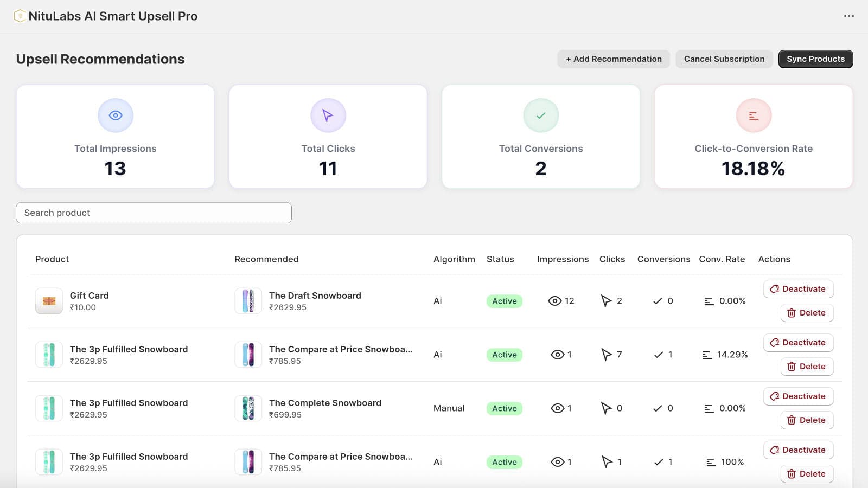
Task: Click the Impressions column header
Action: point(563,259)
